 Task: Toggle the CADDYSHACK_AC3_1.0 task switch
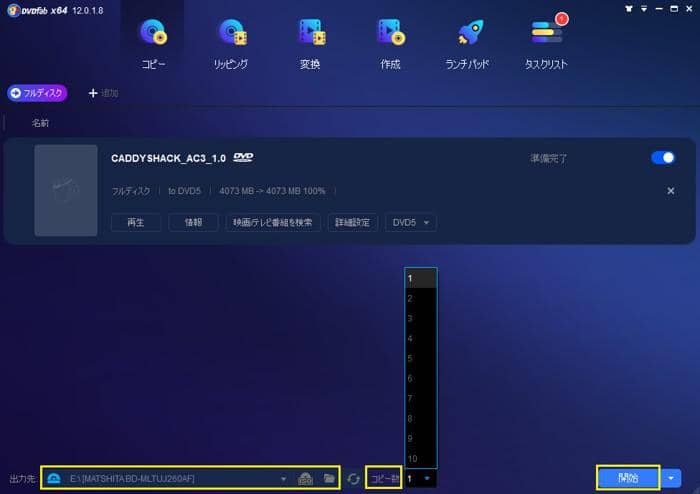[x=663, y=158]
